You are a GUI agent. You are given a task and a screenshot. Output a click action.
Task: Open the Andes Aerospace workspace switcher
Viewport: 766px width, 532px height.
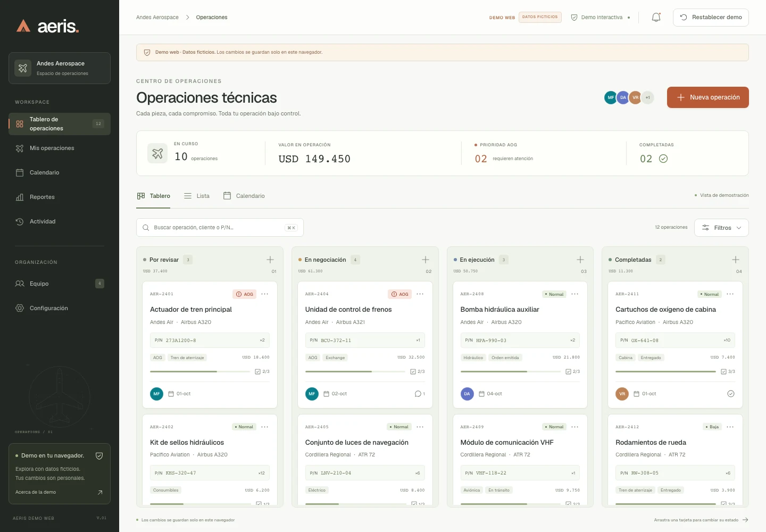[x=60, y=68]
